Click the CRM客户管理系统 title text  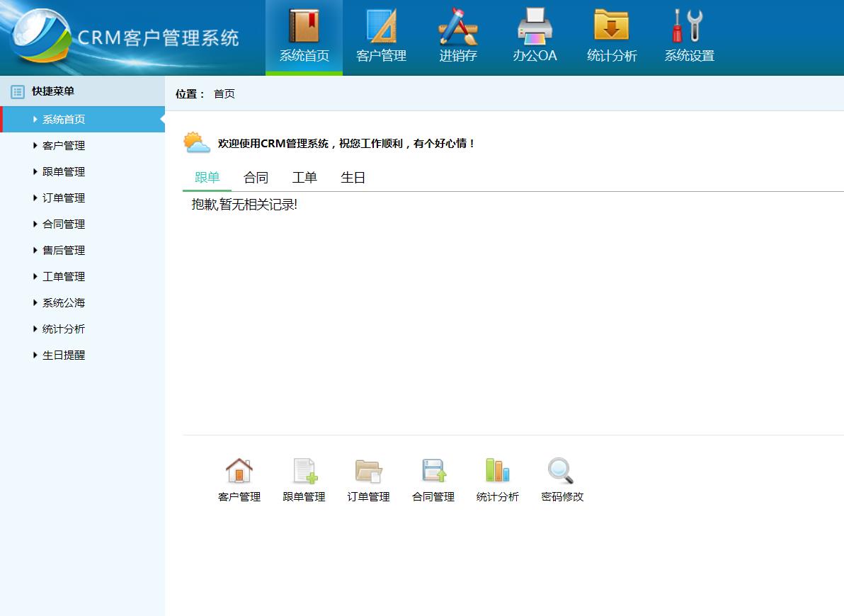pyautogui.click(x=159, y=38)
